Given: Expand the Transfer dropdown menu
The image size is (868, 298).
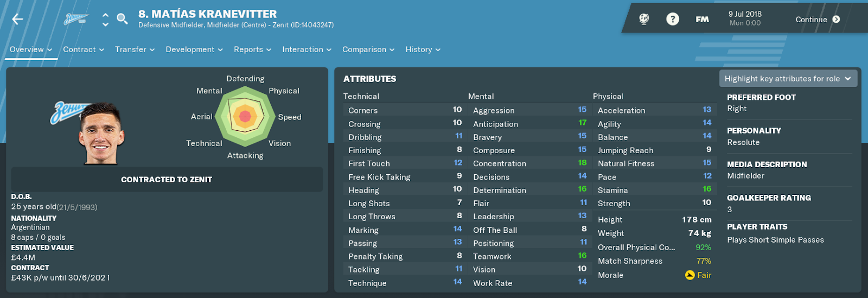Looking at the screenshot, I should (135, 49).
